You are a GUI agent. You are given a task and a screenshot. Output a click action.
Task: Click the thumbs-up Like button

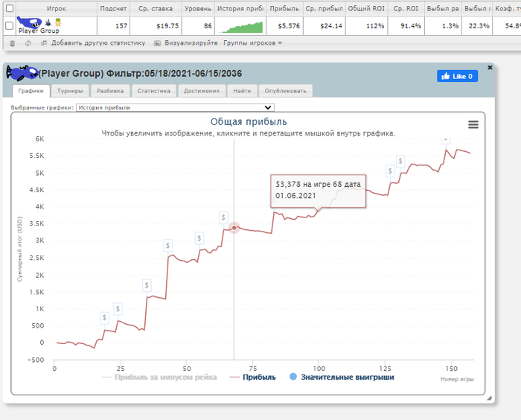click(457, 76)
